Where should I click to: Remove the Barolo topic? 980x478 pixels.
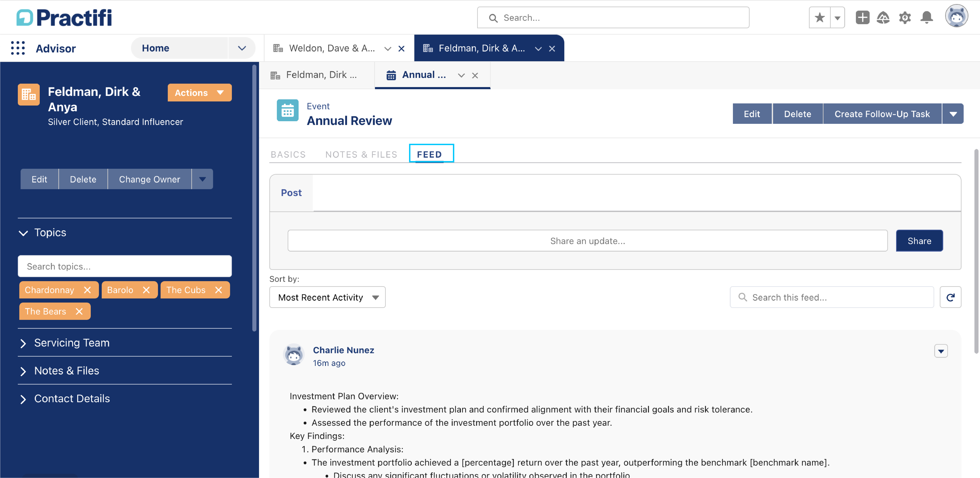(x=146, y=290)
